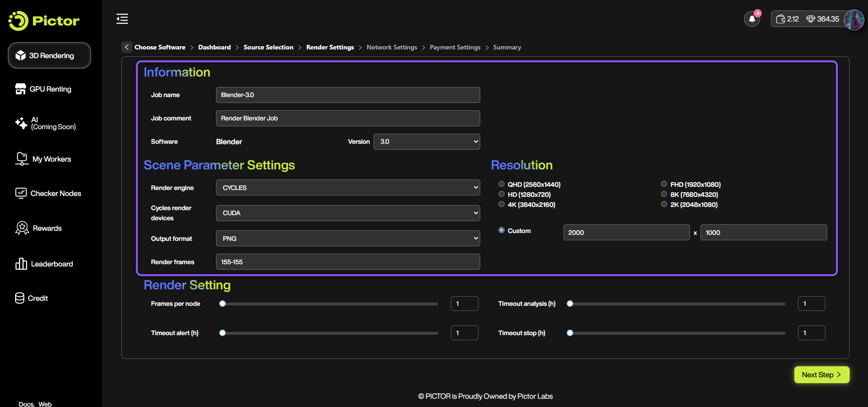Image resolution: width=868 pixels, height=407 pixels.
Task: Open GPU Renting from the sidebar
Action: [50, 89]
